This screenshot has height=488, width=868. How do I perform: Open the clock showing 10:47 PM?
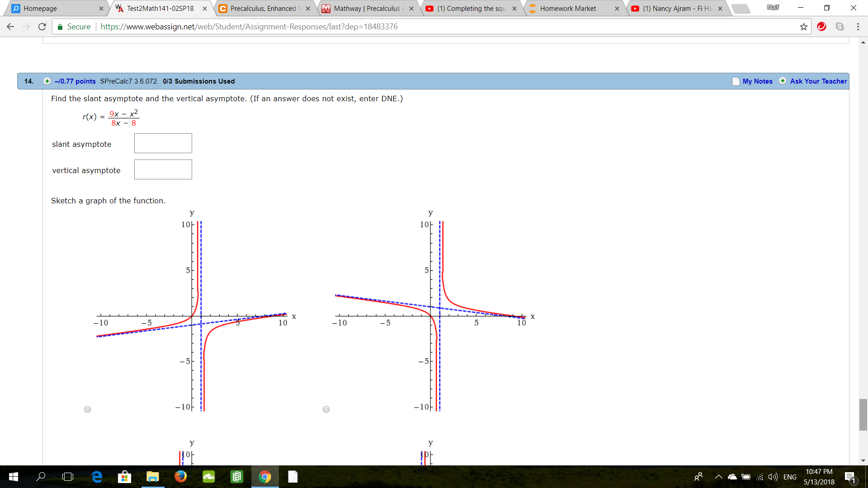(819, 477)
